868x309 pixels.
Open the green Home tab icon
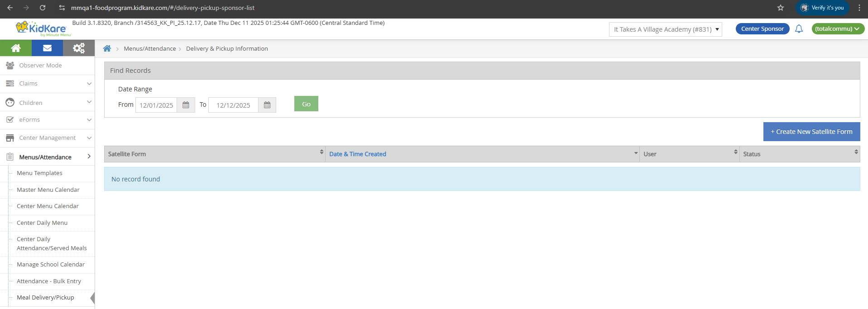pyautogui.click(x=16, y=48)
